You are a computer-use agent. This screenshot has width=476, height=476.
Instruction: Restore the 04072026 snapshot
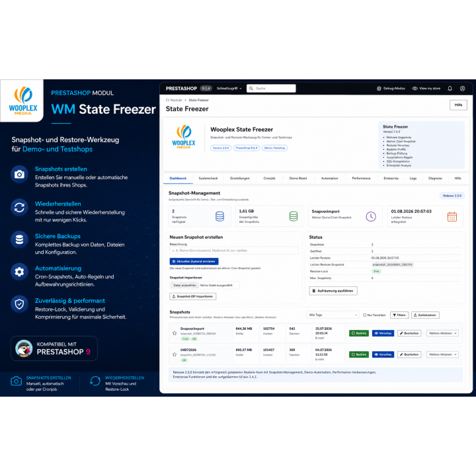point(359,354)
